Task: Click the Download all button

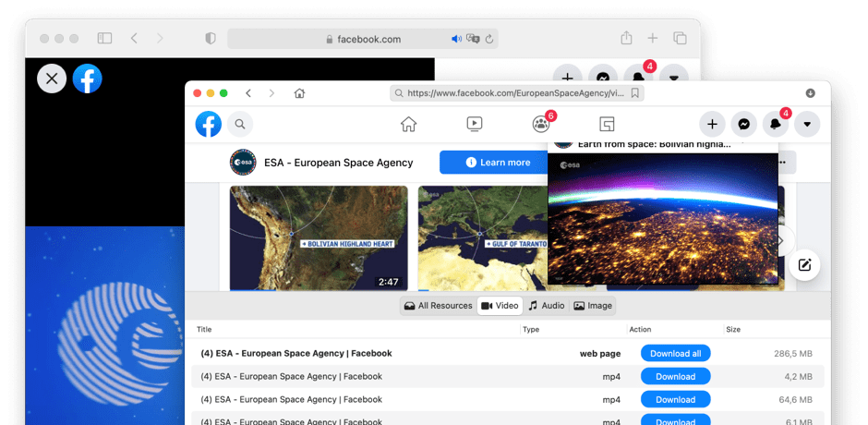Action: [x=675, y=353]
